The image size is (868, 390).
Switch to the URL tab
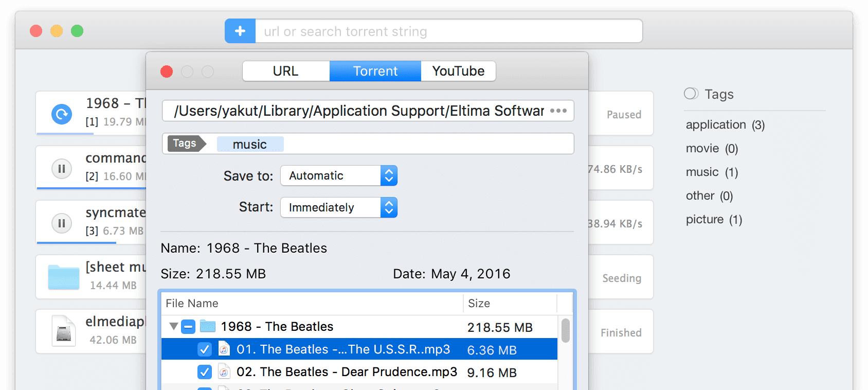(x=285, y=71)
